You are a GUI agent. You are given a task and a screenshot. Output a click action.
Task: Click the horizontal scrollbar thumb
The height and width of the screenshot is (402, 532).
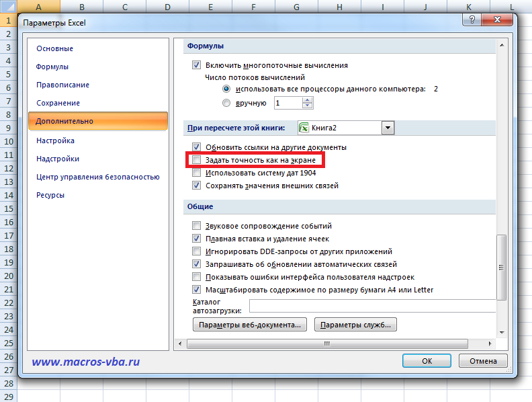tap(327, 344)
